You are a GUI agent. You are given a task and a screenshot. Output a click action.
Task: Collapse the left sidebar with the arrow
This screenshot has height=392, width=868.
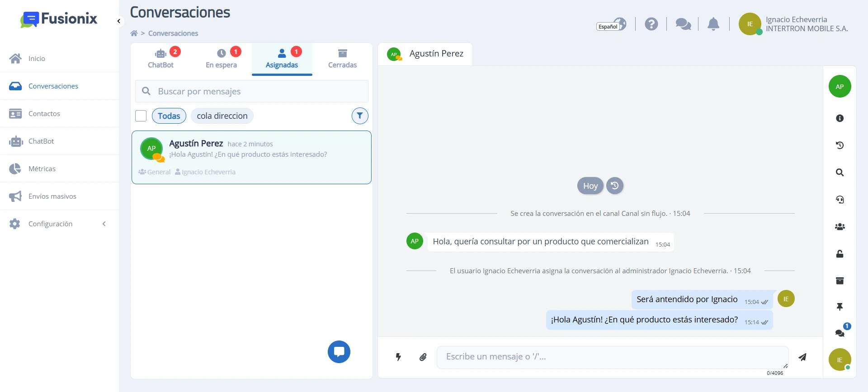pyautogui.click(x=118, y=21)
